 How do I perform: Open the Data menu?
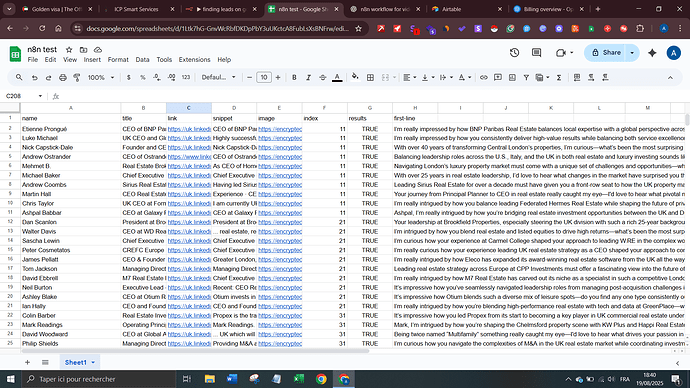[142, 60]
